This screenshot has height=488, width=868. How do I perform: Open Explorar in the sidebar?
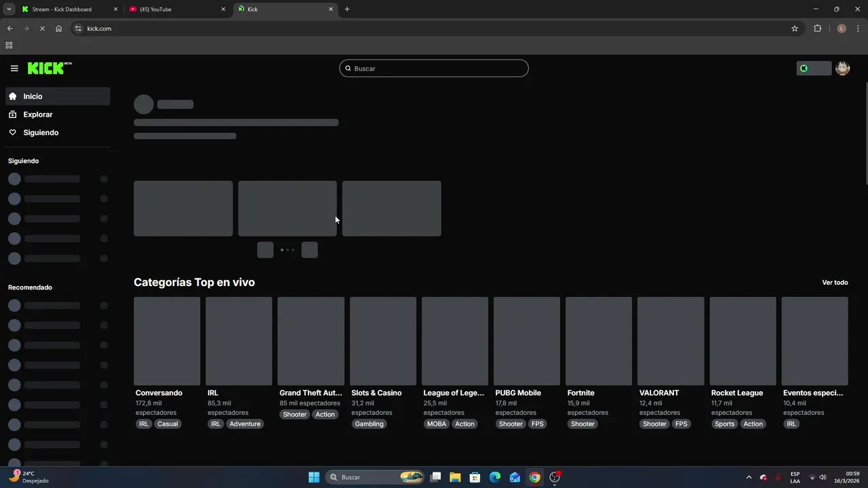[58, 115]
